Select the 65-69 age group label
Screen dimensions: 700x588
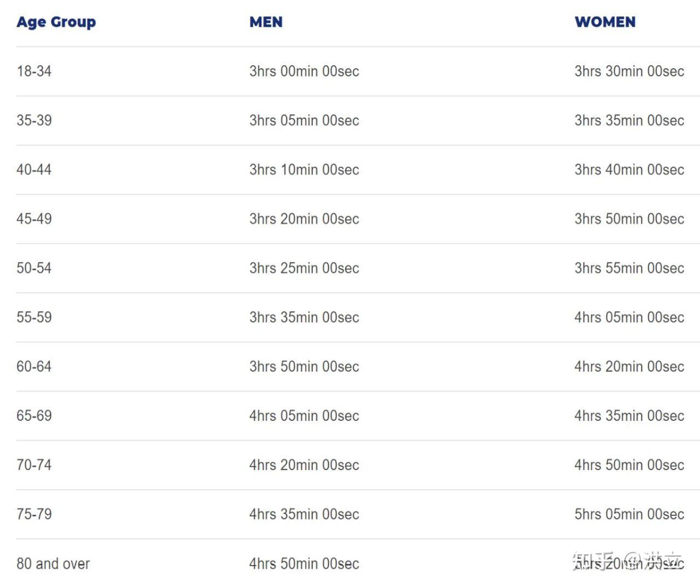(34, 415)
